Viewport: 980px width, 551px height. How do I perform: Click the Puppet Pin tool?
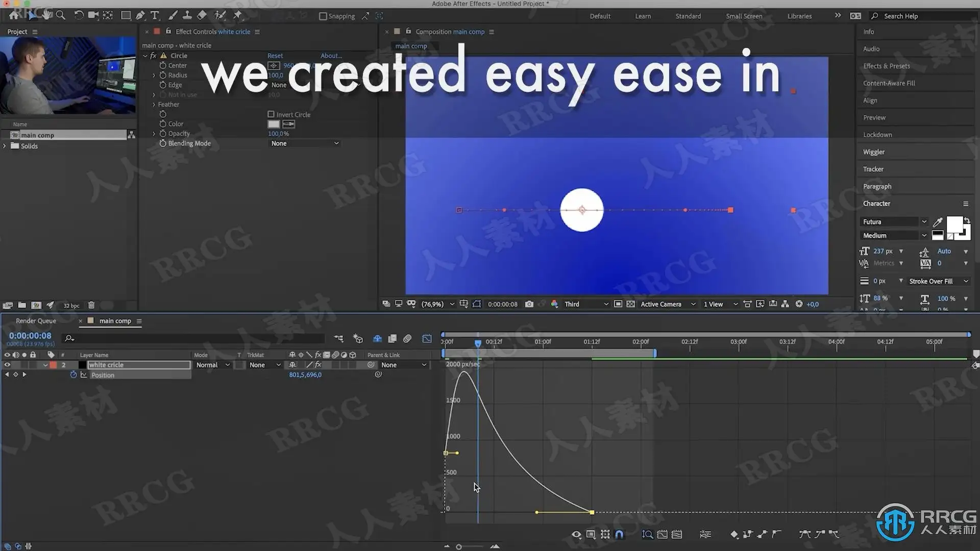(237, 15)
